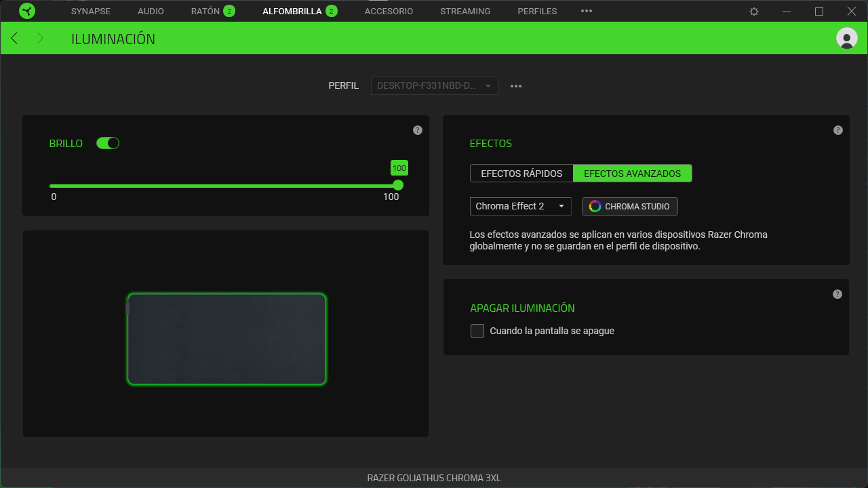
Task: Click the Ratón badge showing 2
Action: point(229,11)
